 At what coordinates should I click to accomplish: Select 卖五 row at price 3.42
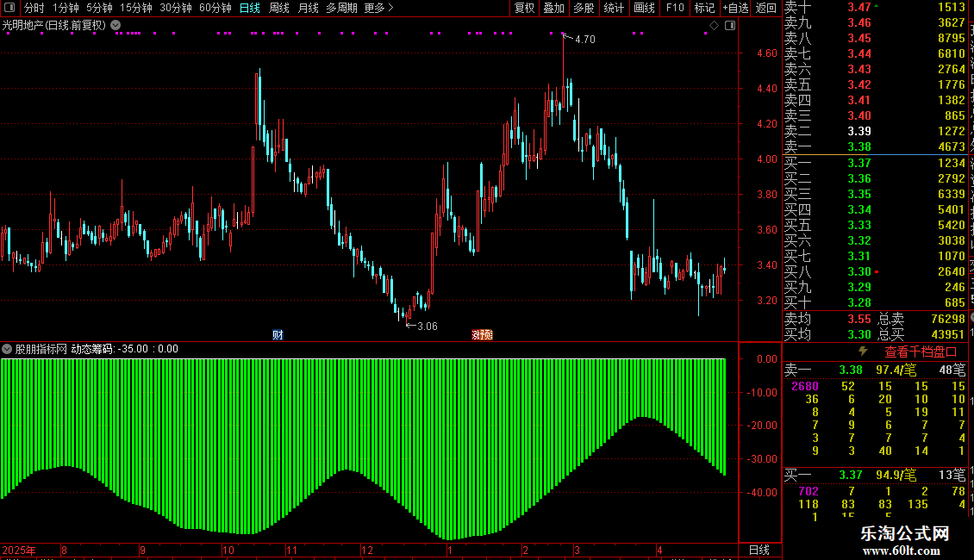(x=875, y=84)
